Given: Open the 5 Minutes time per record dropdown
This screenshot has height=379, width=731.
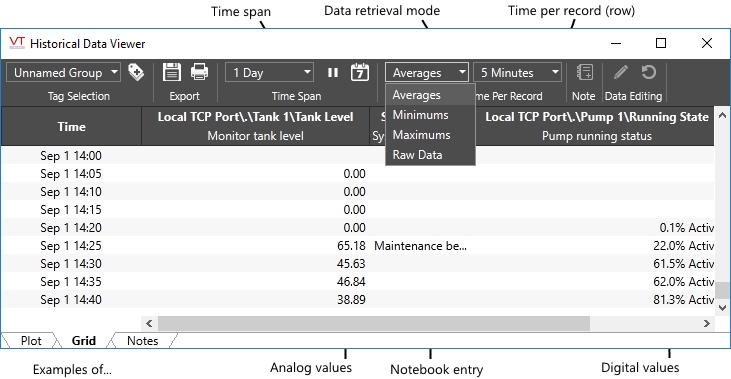Looking at the screenshot, I should pos(517,73).
